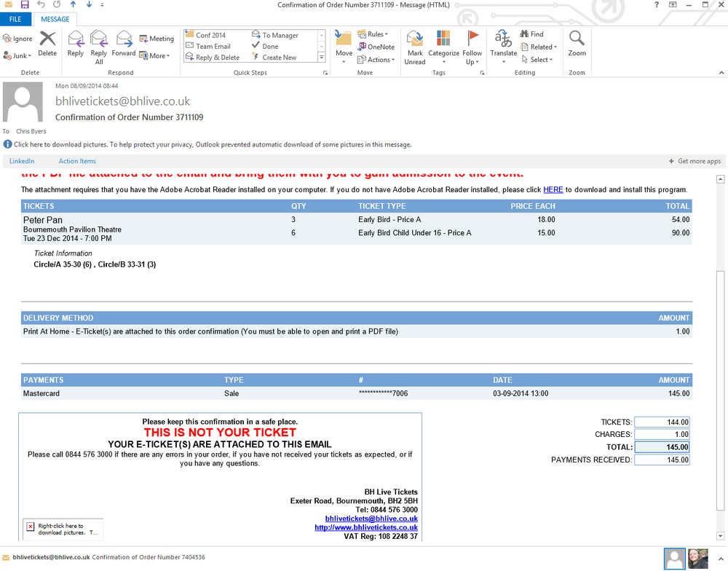Click the sender contact photo placeholder
The image size is (728, 571).
tap(23, 102)
